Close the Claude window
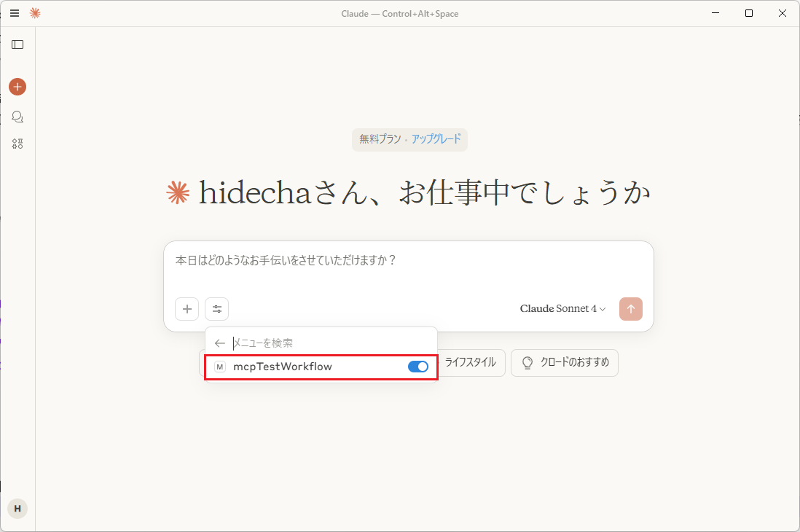The image size is (800, 532). 782,13
